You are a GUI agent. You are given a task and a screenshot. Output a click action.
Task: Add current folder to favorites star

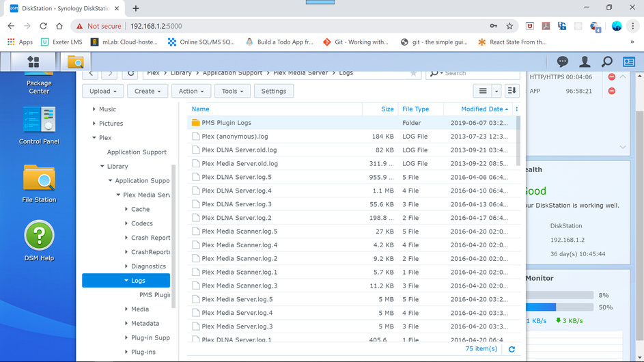413,74
